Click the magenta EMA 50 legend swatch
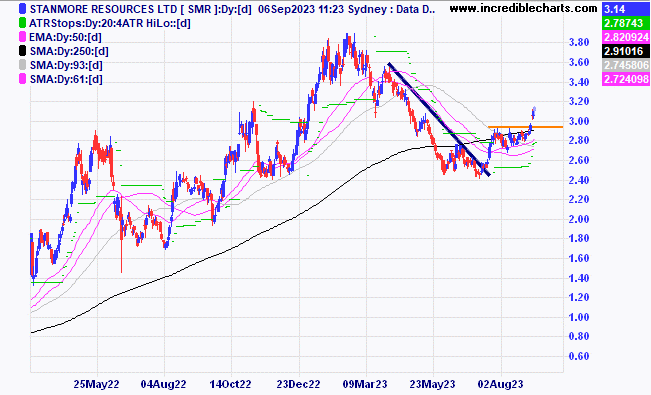Screen dimensions: 651x395 pos(23,37)
